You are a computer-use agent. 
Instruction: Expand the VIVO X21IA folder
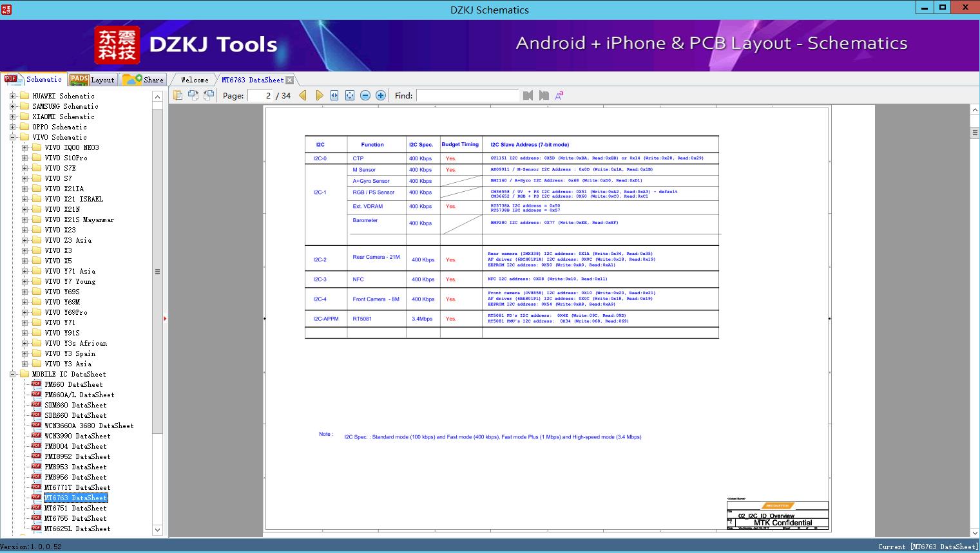tap(24, 189)
